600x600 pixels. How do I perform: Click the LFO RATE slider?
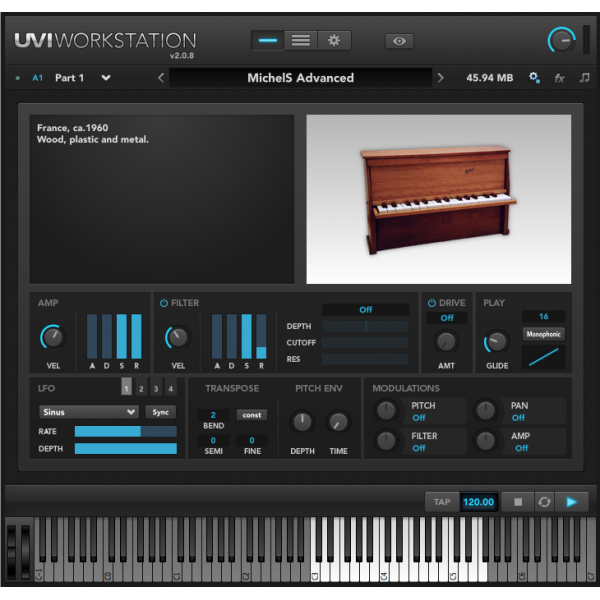click(x=126, y=432)
